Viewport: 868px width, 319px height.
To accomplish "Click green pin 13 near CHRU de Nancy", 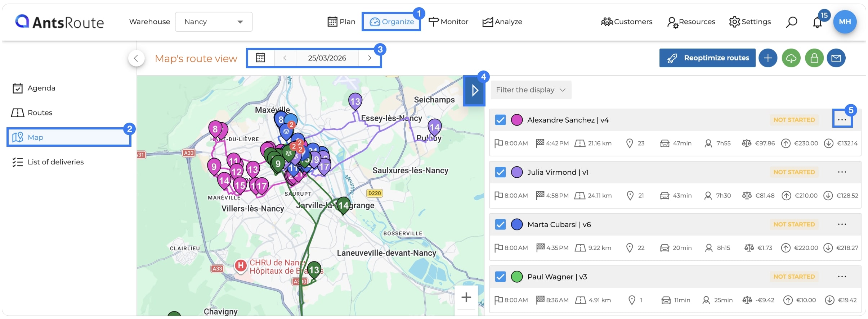I will click(x=314, y=270).
